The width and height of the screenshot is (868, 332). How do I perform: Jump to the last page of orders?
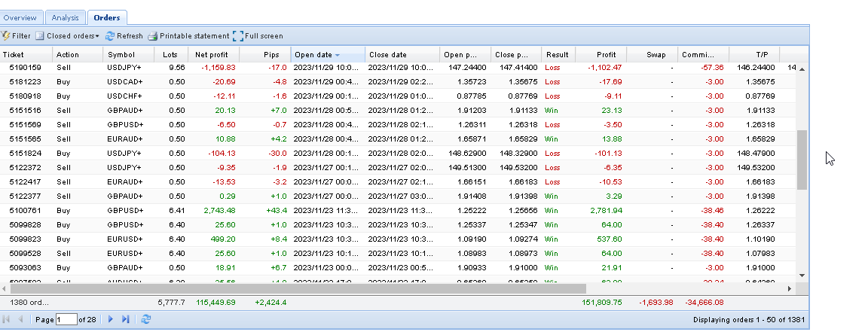coord(126,319)
